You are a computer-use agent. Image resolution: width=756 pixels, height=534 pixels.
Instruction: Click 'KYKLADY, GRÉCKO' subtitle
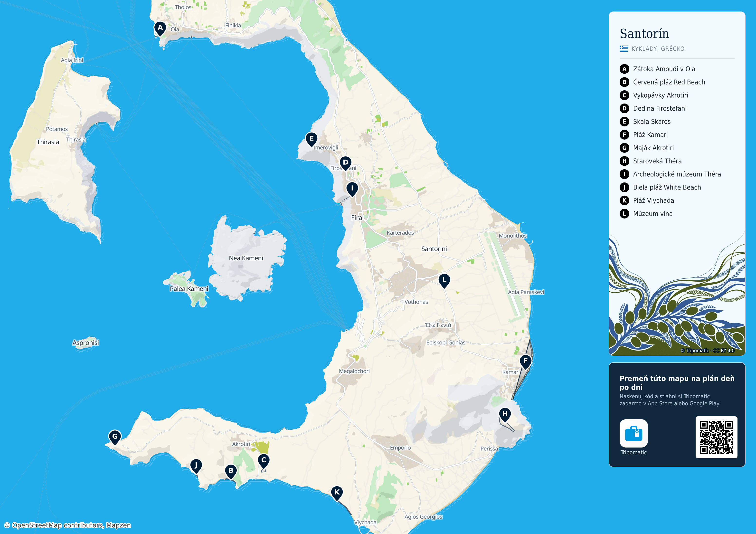[x=658, y=49]
